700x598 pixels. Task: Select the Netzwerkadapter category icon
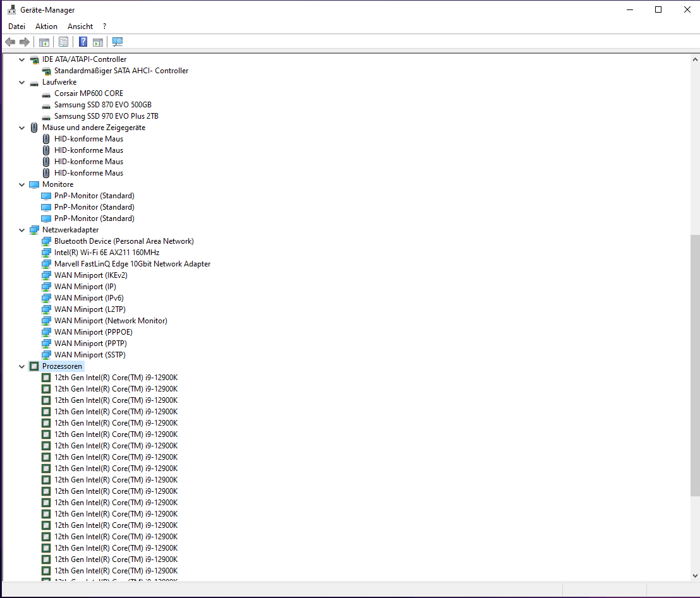pyautogui.click(x=34, y=230)
